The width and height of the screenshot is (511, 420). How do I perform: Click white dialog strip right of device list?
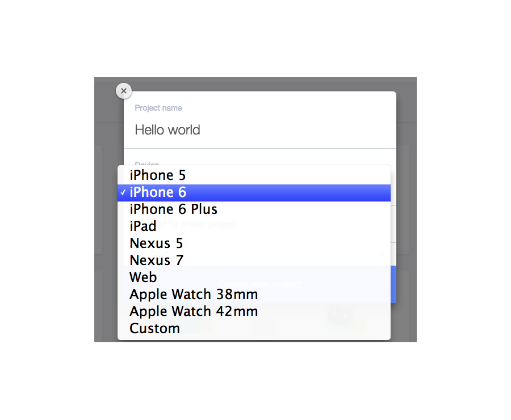pyautogui.click(x=393, y=215)
